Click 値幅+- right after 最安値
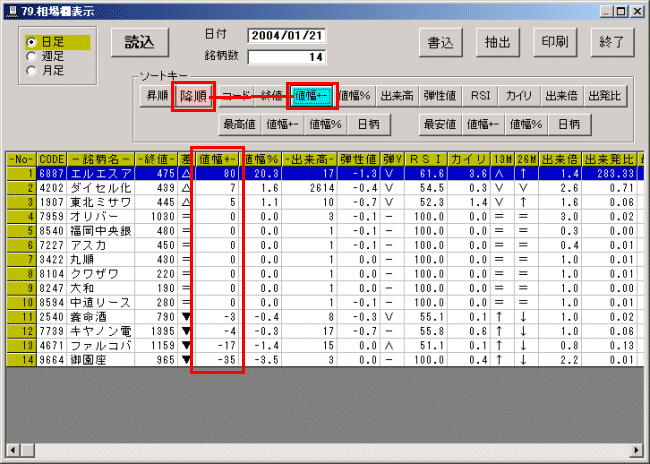Viewport: 650px width, 464px height. coord(483,124)
